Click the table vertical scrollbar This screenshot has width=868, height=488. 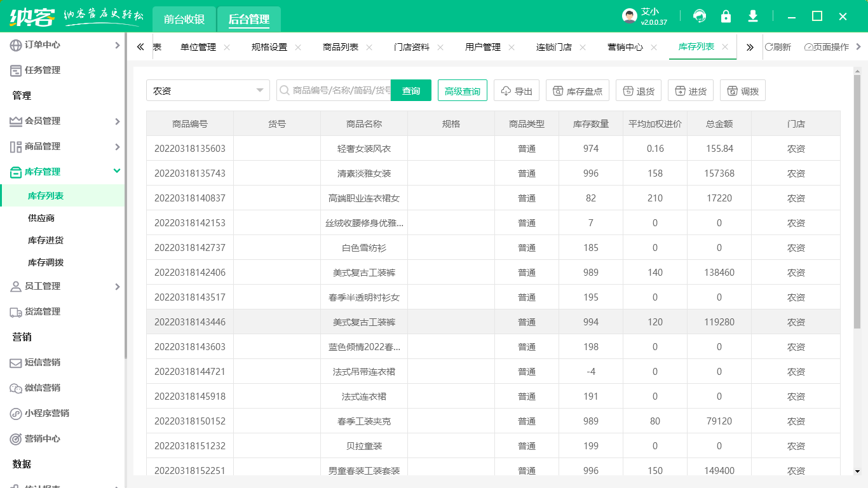[x=857, y=201]
